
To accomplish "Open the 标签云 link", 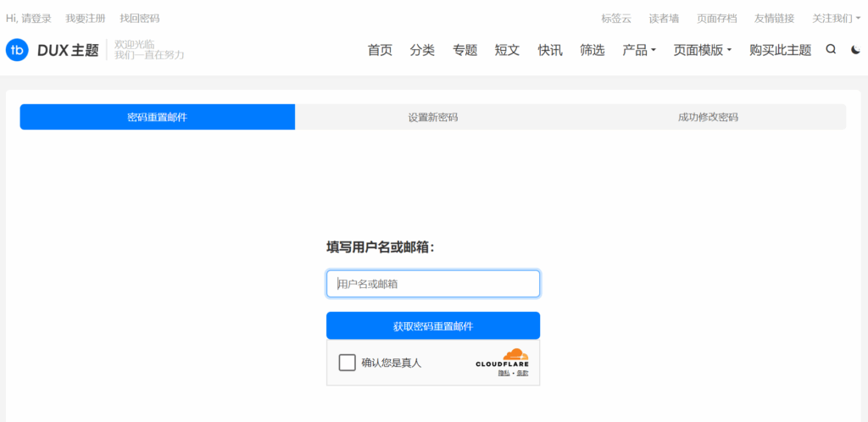I will pyautogui.click(x=616, y=18).
